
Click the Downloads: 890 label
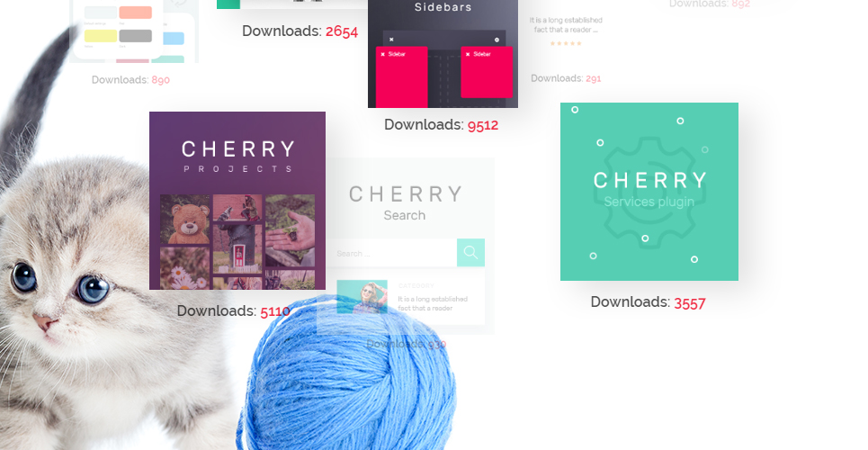[130, 80]
